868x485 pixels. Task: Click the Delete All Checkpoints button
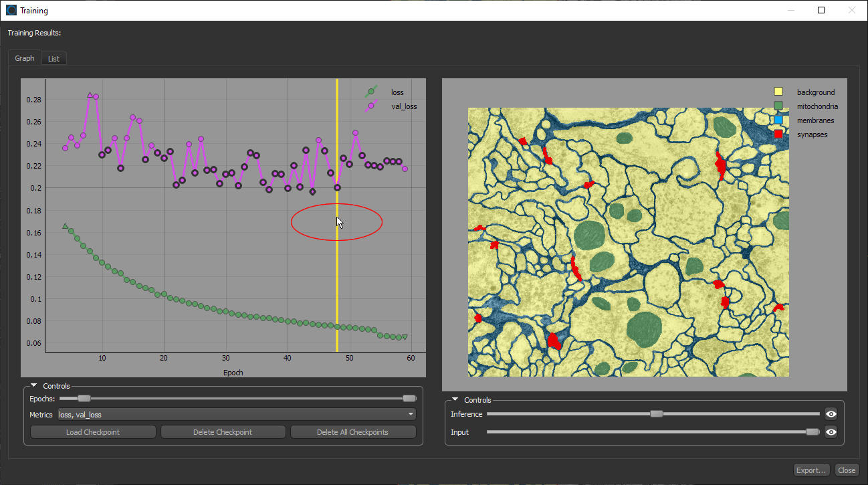(352, 432)
